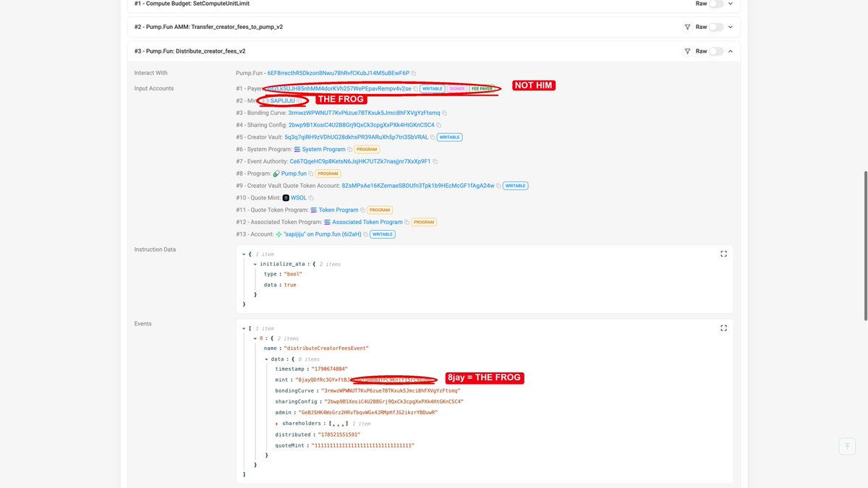Image resolution: width=868 pixels, height=488 pixels.
Task: Click filter icon on Distribute_creator_fees_v2 row
Action: [x=687, y=51]
